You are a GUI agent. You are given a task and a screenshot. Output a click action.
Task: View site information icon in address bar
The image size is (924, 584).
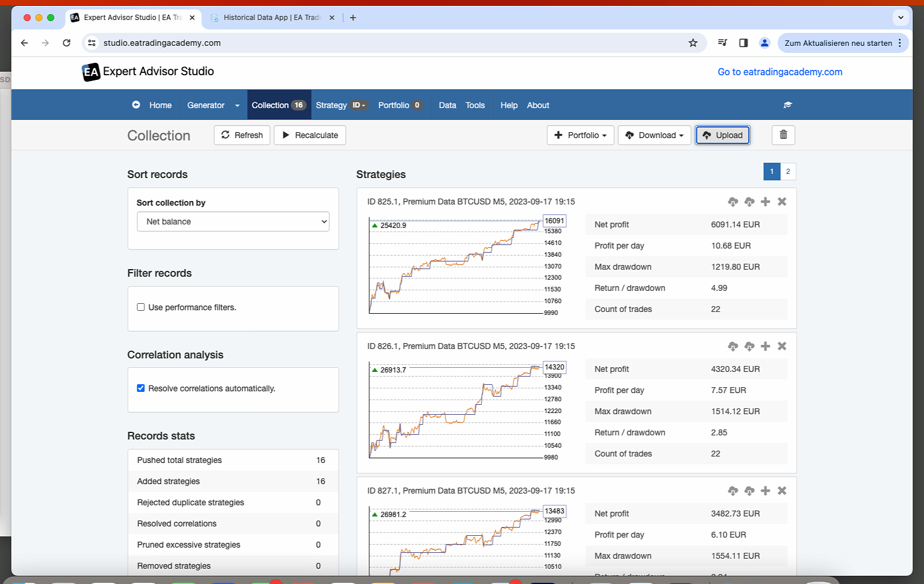tap(92, 43)
